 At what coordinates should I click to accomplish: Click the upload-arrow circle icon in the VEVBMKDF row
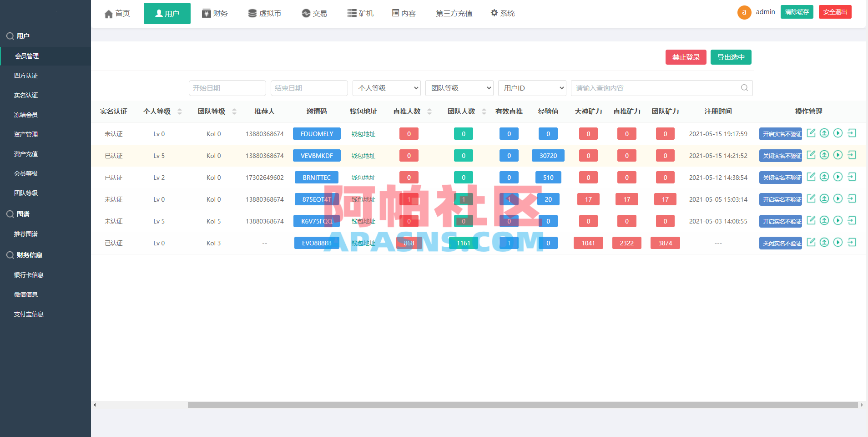click(x=824, y=155)
